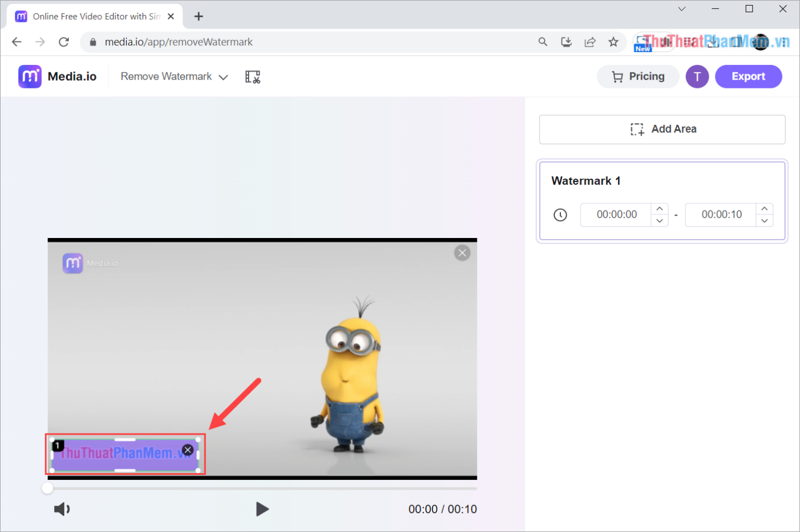Click the playback progress slider handle
This screenshot has height=532, width=800.
point(48,488)
